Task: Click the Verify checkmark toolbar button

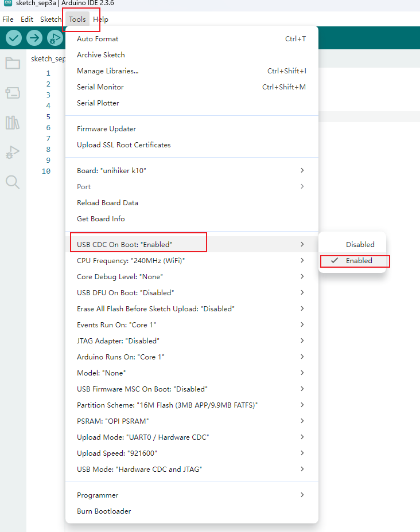Action: 14,38
